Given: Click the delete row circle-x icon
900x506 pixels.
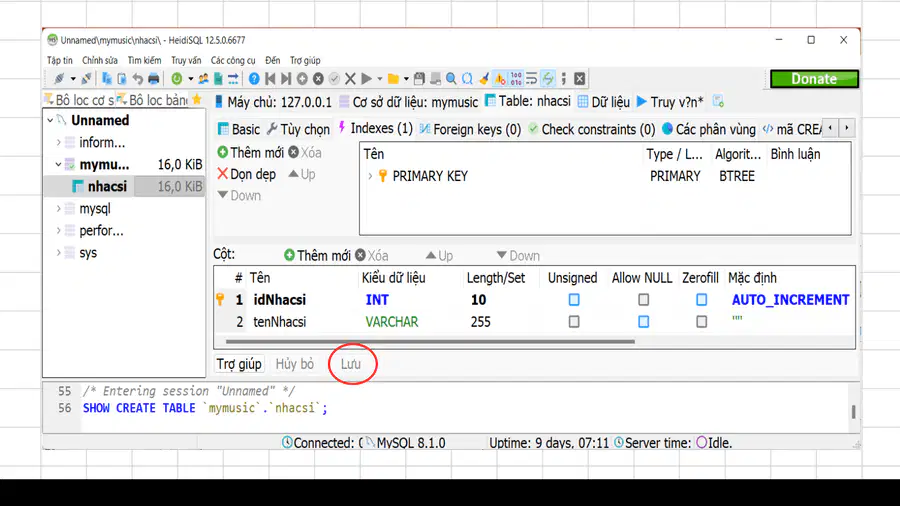Looking at the screenshot, I should [x=318, y=79].
